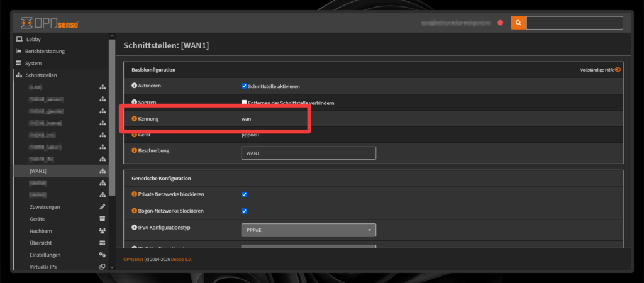Click the network icon beside [WAN1]
This screenshot has width=644, height=283.
click(103, 171)
